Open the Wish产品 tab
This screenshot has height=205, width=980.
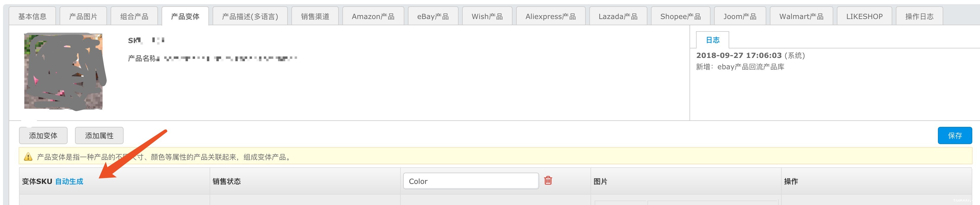point(487,16)
